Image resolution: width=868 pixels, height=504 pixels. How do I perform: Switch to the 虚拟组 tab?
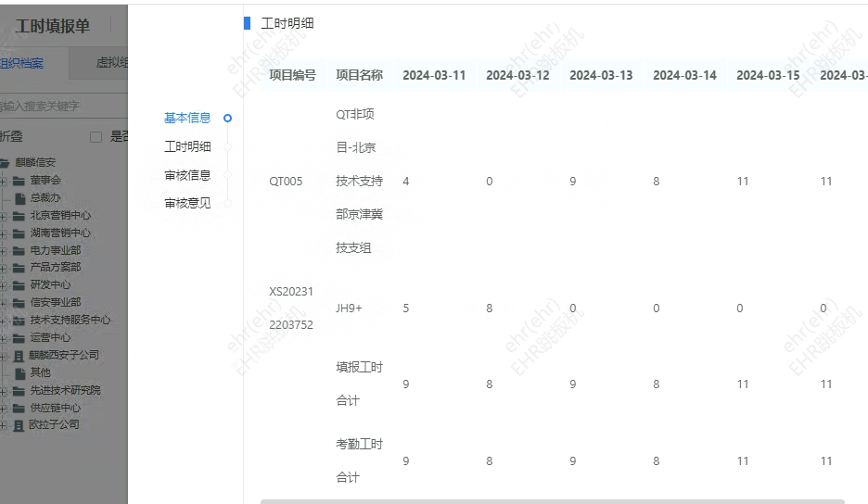point(111,64)
